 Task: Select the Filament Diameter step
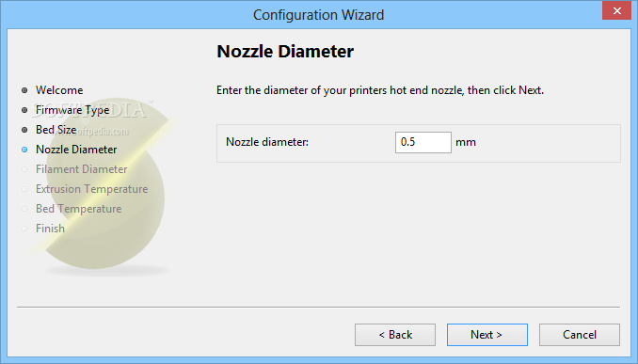pos(81,168)
